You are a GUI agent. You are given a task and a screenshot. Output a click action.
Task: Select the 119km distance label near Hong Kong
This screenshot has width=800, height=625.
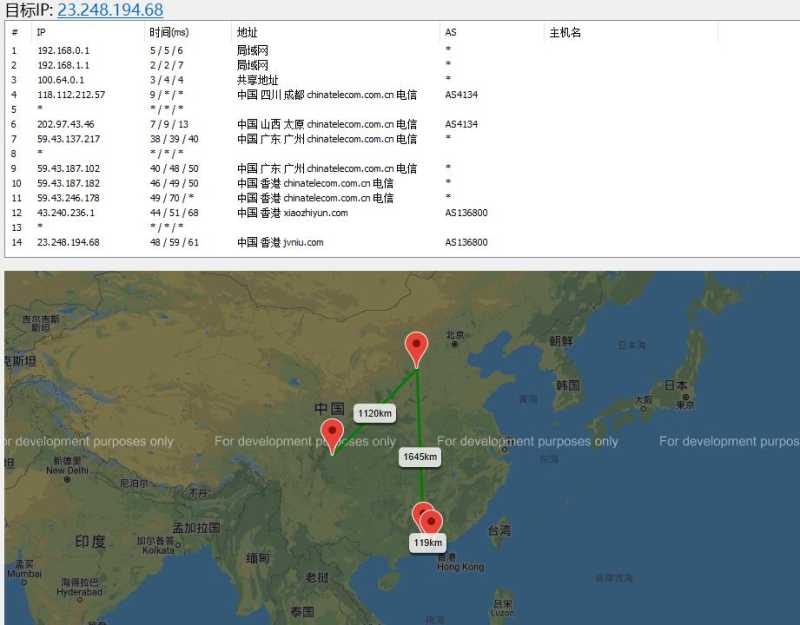428,543
